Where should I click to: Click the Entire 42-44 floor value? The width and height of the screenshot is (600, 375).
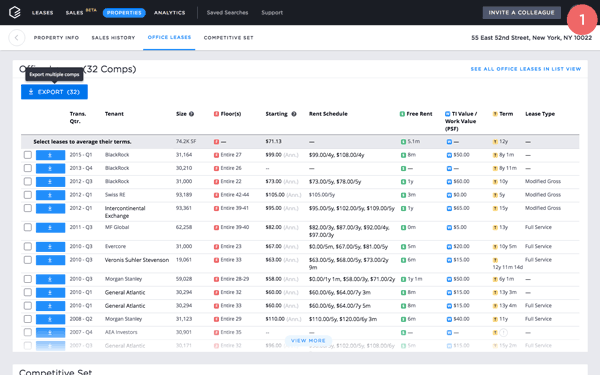pos(235,195)
